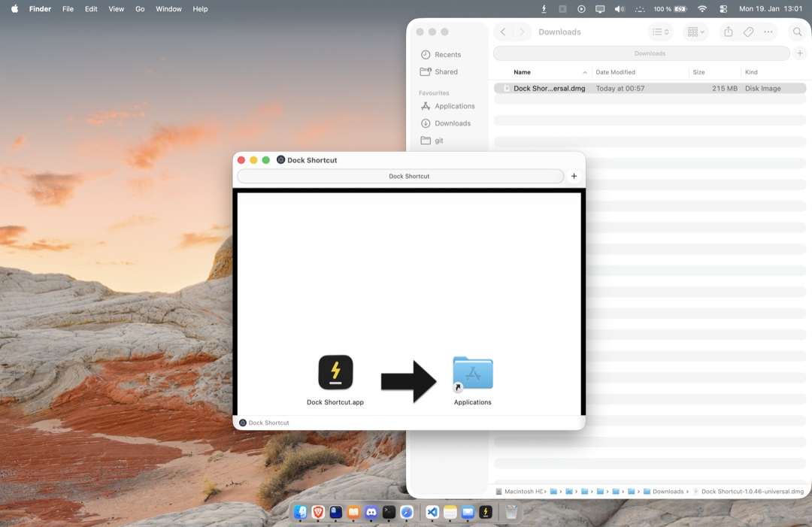Open the Go menu in the menu bar
812x527 pixels.
pos(140,9)
